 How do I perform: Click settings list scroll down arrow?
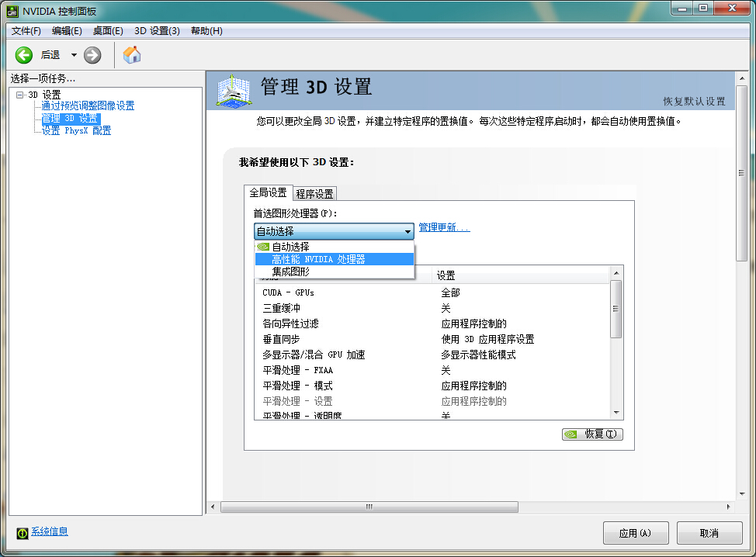coord(616,413)
